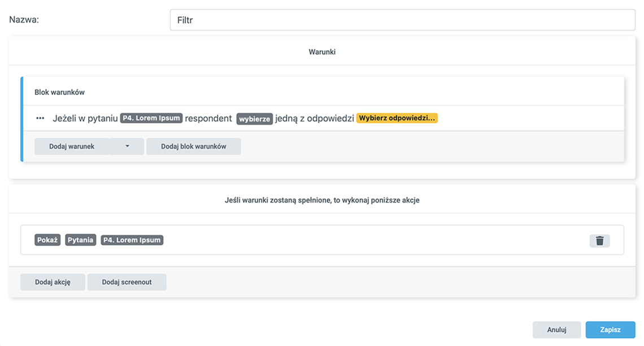
Task: Open the three-dots condition options menu
Action: point(40,118)
